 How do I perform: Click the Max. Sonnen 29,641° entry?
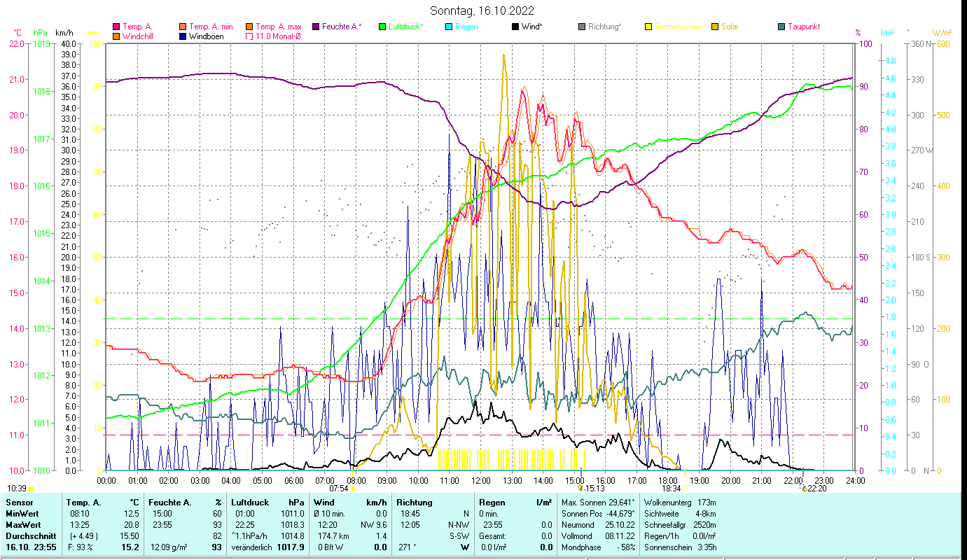point(598,503)
